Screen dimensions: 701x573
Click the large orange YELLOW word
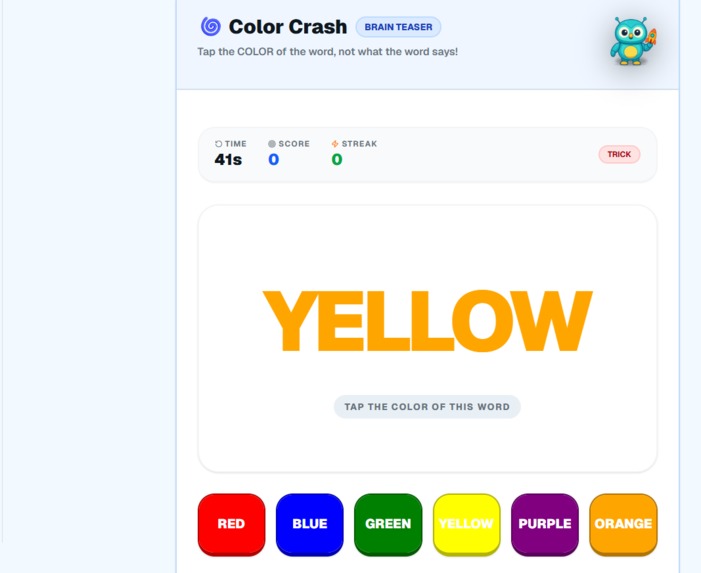click(x=427, y=321)
